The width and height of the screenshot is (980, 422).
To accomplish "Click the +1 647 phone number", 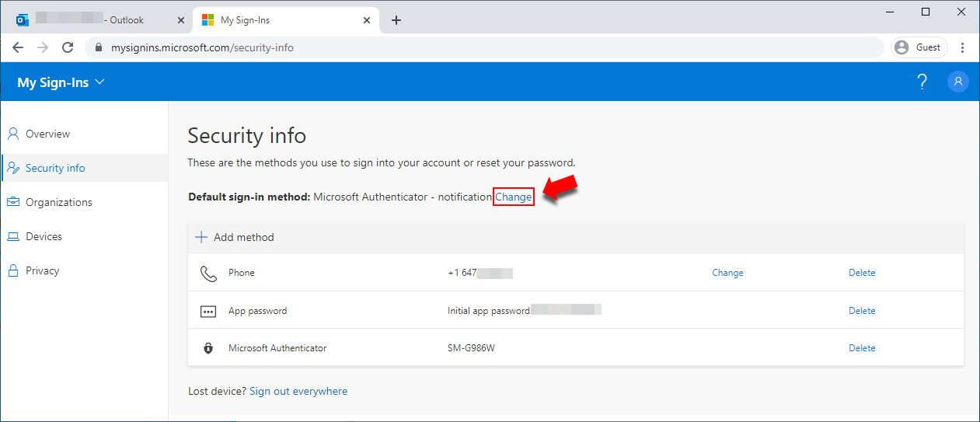I will 462,273.
